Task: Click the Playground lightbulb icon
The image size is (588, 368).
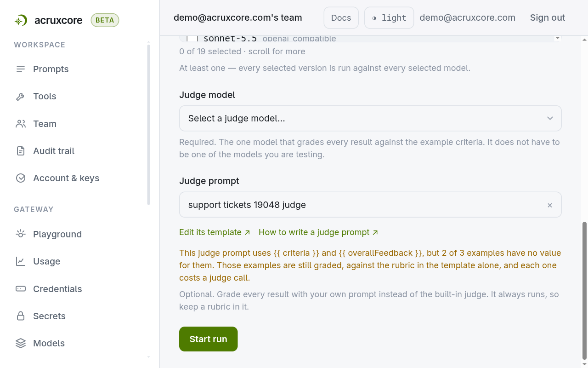Action: 21,234
